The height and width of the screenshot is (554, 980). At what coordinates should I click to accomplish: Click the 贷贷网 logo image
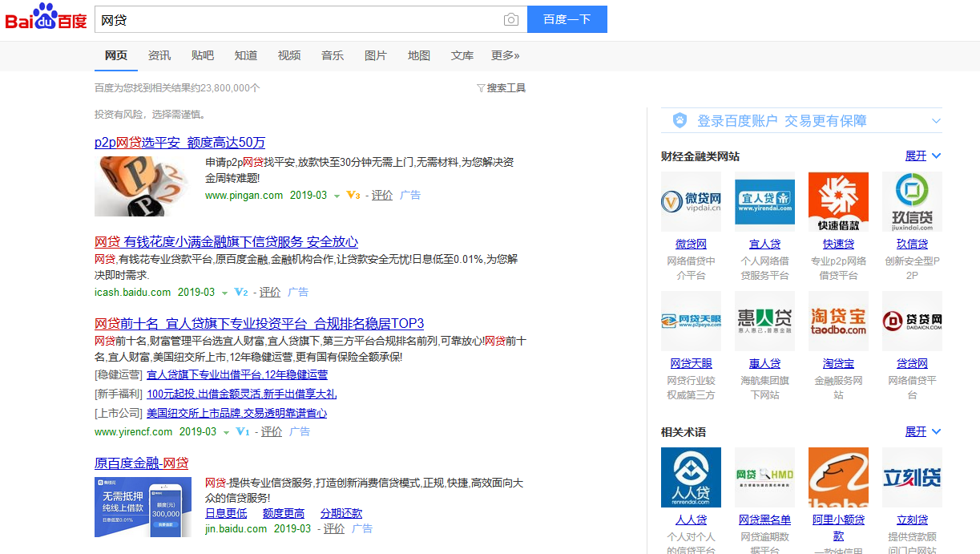pos(912,321)
